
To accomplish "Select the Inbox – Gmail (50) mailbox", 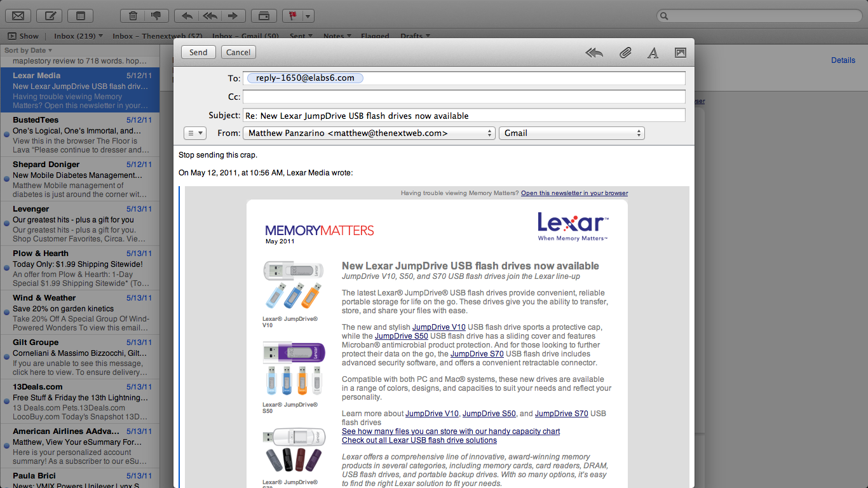I will [x=245, y=36].
